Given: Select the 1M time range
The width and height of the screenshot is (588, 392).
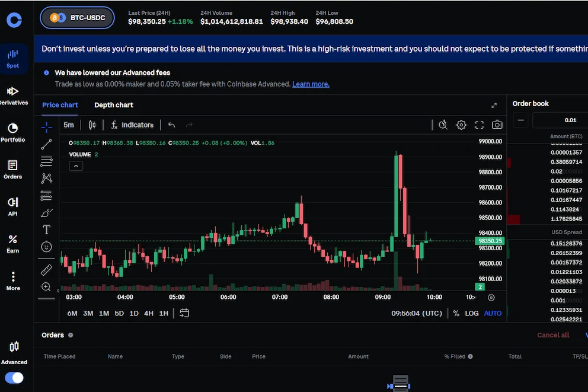Looking at the screenshot, I should coord(104,313).
